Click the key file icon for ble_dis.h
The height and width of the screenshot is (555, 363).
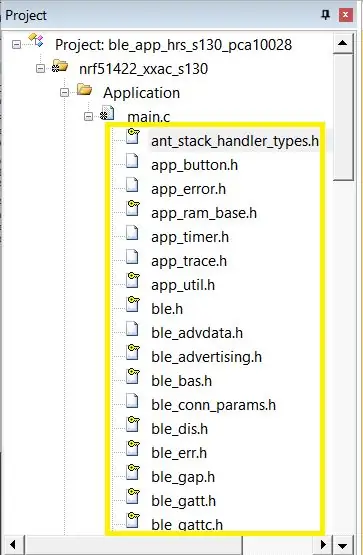pos(133,424)
